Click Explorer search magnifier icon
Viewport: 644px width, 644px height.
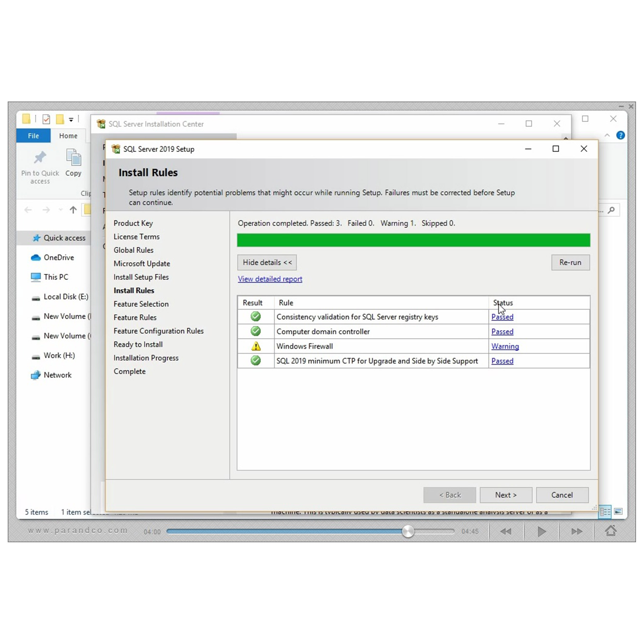pyautogui.click(x=611, y=210)
